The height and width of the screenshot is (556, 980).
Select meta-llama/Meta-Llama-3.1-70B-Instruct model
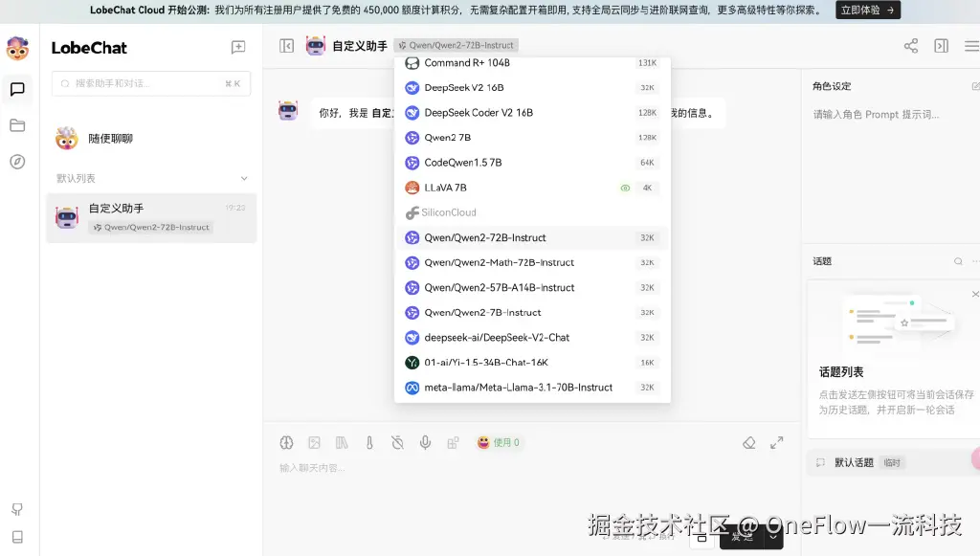[532, 388]
